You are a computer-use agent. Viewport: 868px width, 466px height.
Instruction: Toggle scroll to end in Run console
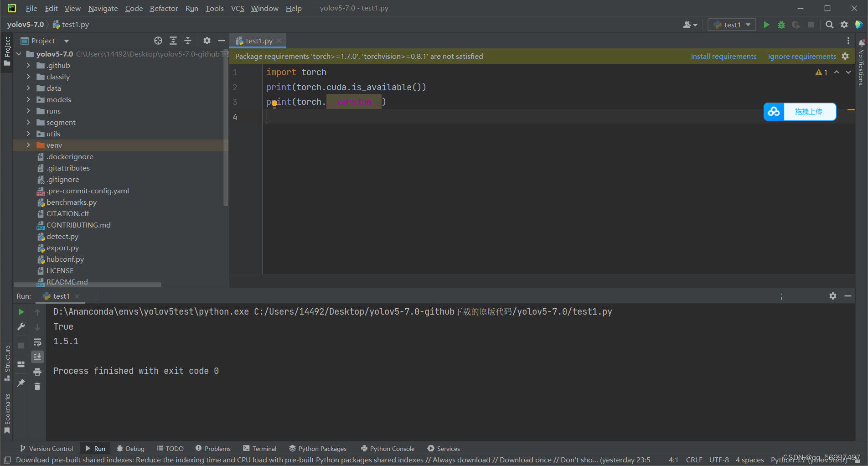tap(37, 357)
